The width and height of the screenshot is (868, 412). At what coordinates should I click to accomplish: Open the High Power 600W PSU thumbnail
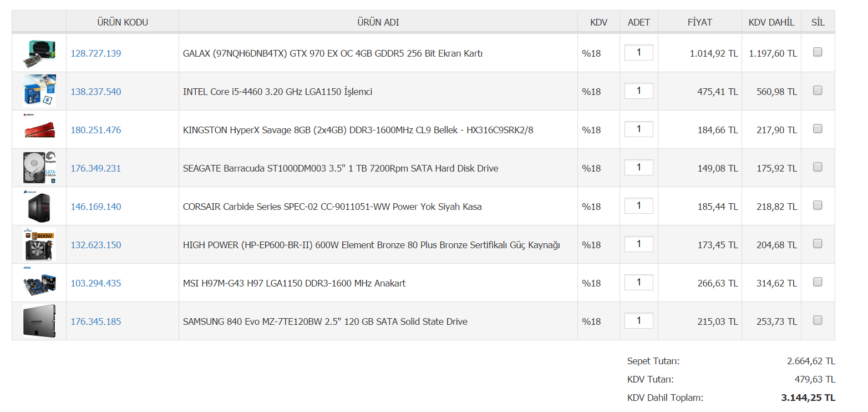pyautogui.click(x=39, y=244)
